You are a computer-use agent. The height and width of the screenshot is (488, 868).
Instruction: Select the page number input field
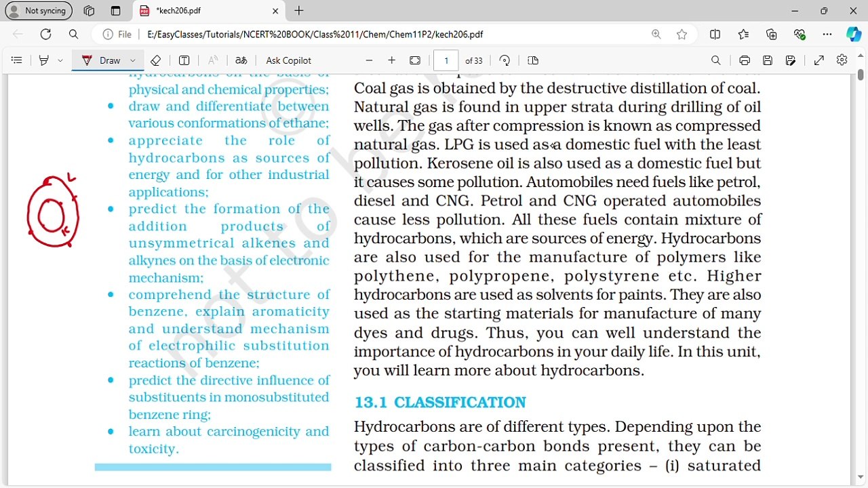446,60
